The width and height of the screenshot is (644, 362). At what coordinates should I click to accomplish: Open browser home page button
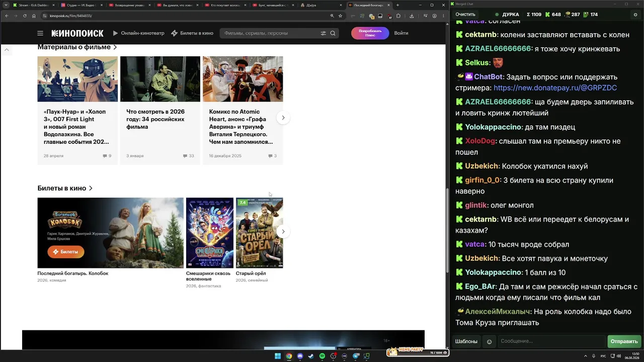click(34, 16)
